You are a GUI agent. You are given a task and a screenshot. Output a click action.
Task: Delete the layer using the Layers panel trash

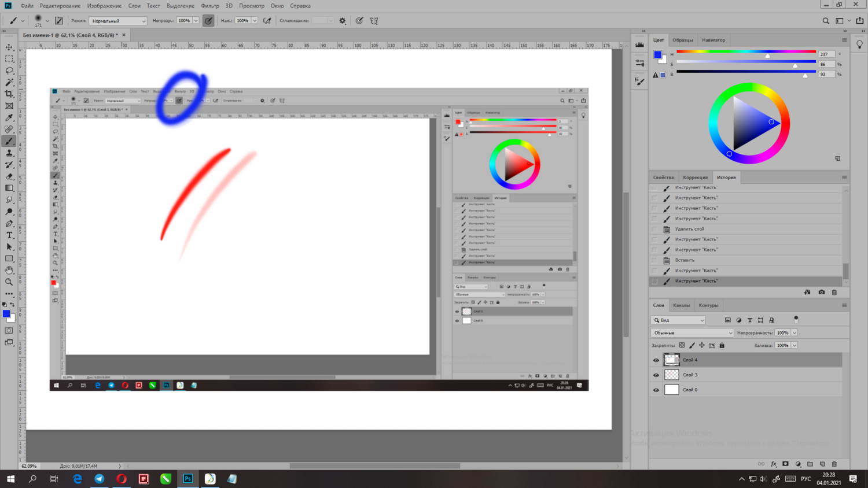[834, 464]
